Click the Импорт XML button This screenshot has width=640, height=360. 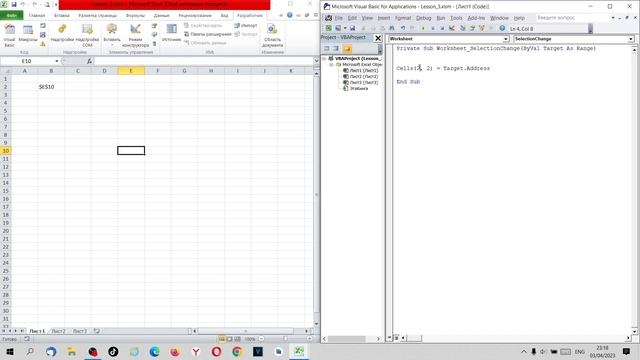246,25
